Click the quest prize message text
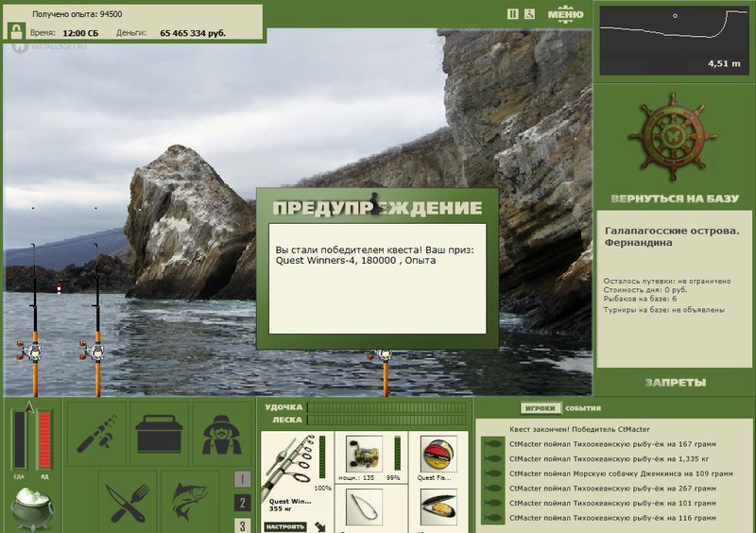The height and width of the screenshot is (533, 756). pyautogui.click(x=374, y=255)
